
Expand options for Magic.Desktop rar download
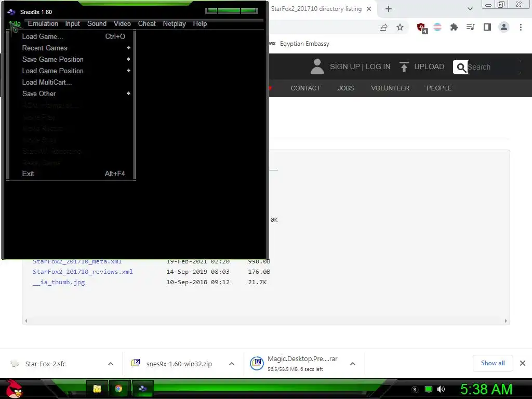(x=353, y=364)
